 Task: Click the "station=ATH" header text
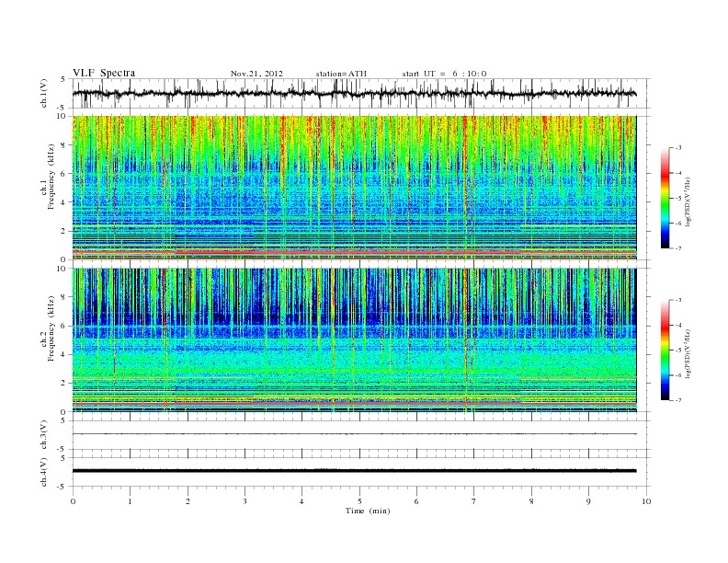point(341,74)
